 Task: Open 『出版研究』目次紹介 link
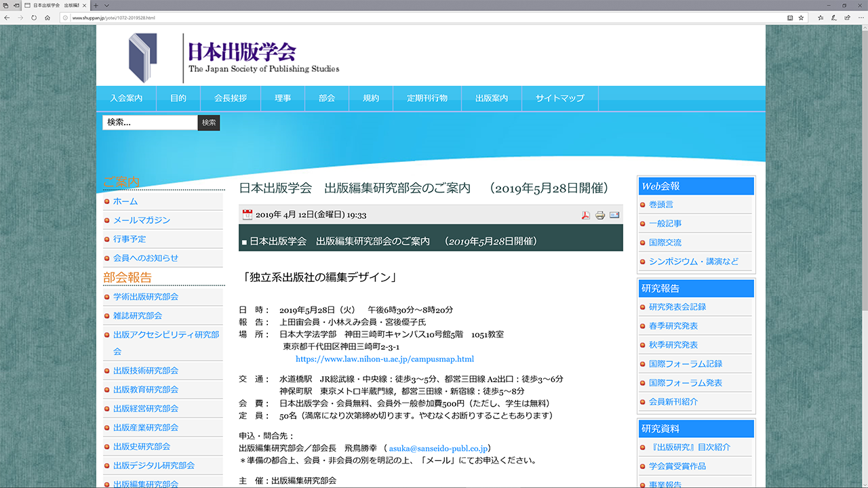click(690, 447)
